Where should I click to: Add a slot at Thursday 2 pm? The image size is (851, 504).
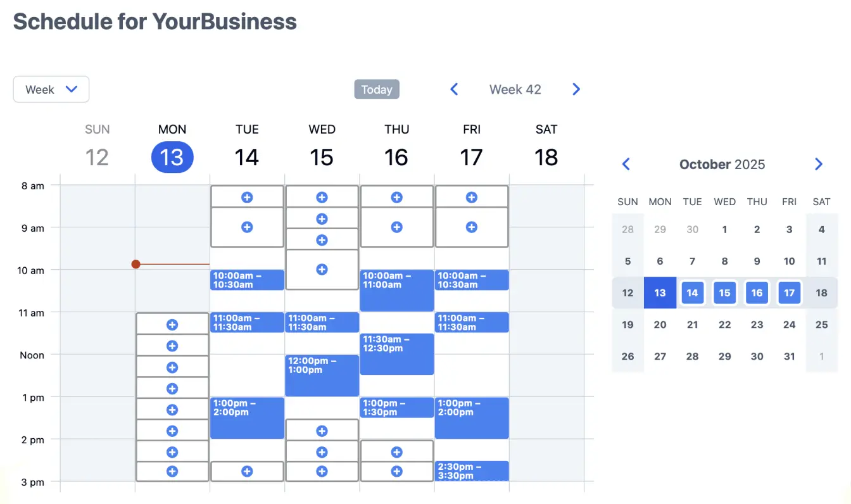[396, 452]
